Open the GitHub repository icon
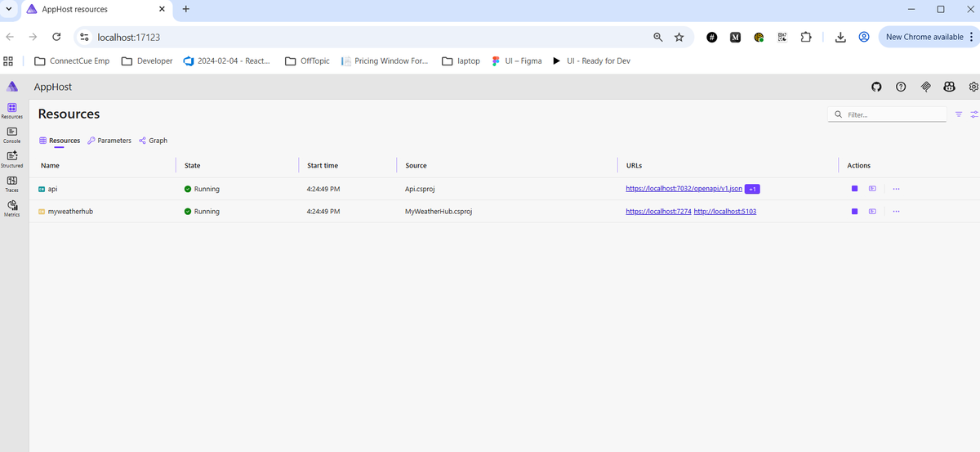 (877, 87)
